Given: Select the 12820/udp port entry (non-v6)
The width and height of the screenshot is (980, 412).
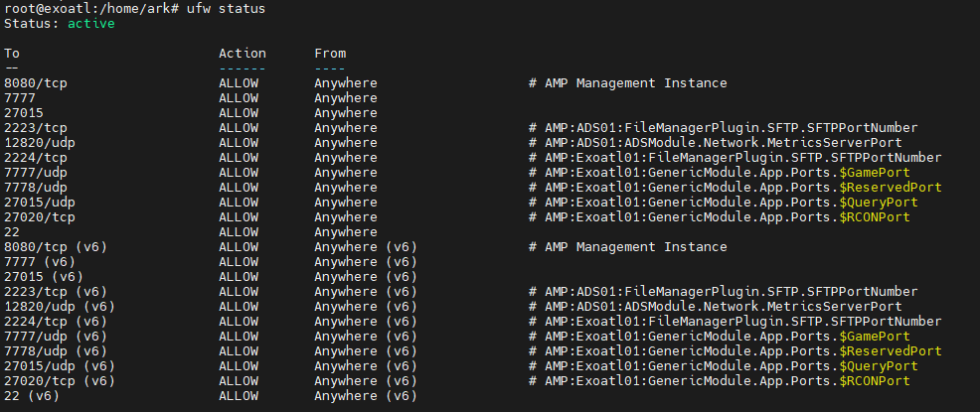Looking at the screenshot, I should [x=40, y=142].
